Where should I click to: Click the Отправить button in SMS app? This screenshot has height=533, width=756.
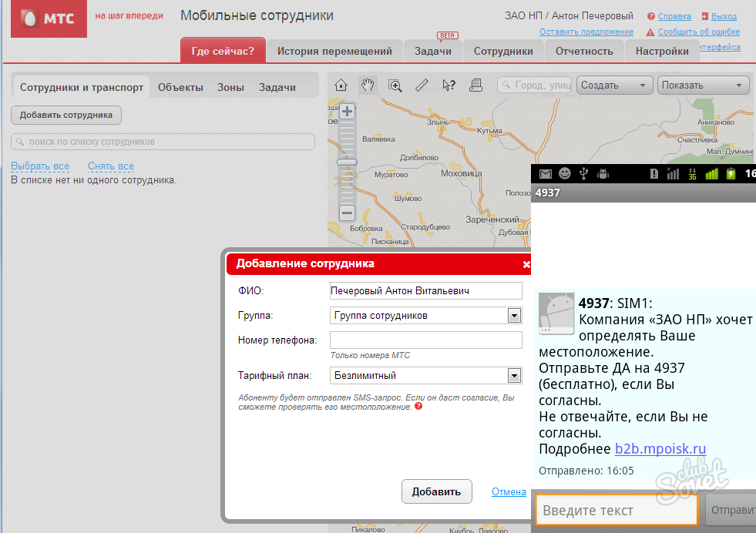(x=732, y=510)
